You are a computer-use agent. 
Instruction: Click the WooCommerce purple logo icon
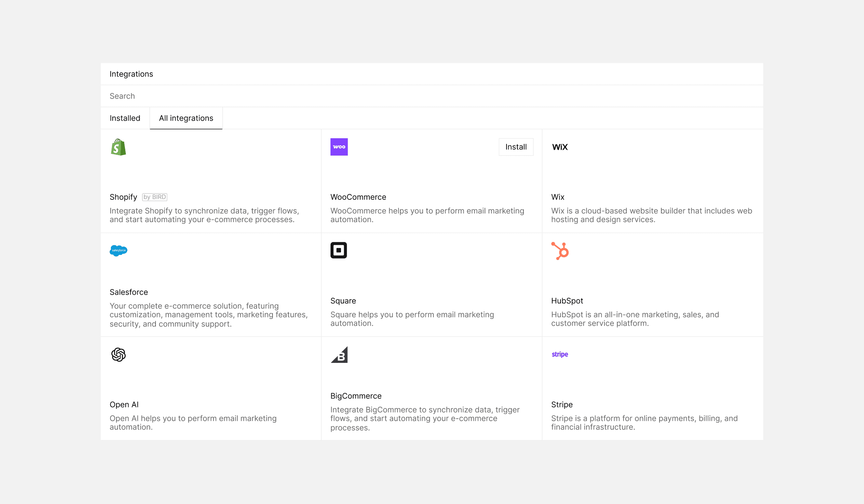pyautogui.click(x=339, y=147)
